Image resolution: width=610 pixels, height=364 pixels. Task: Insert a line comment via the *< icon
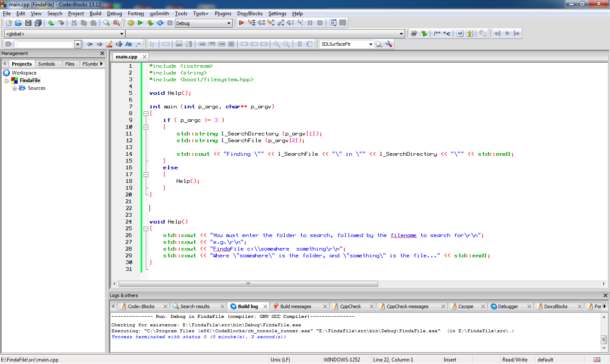[x=447, y=33]
